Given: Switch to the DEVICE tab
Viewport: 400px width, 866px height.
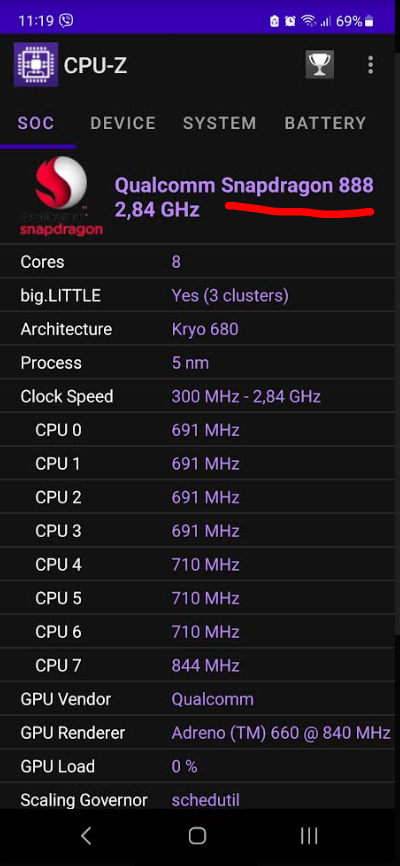Looking at the screenshot, I should point(123,123).
